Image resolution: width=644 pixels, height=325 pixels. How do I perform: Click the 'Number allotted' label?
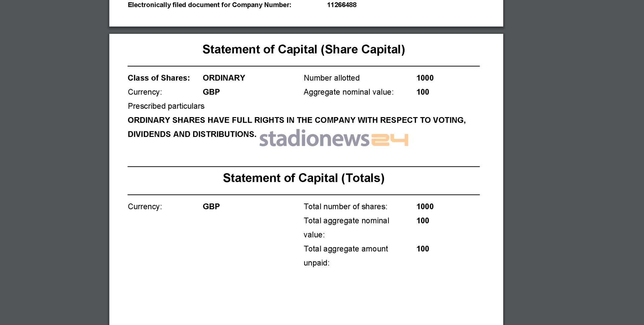point(331,78)
